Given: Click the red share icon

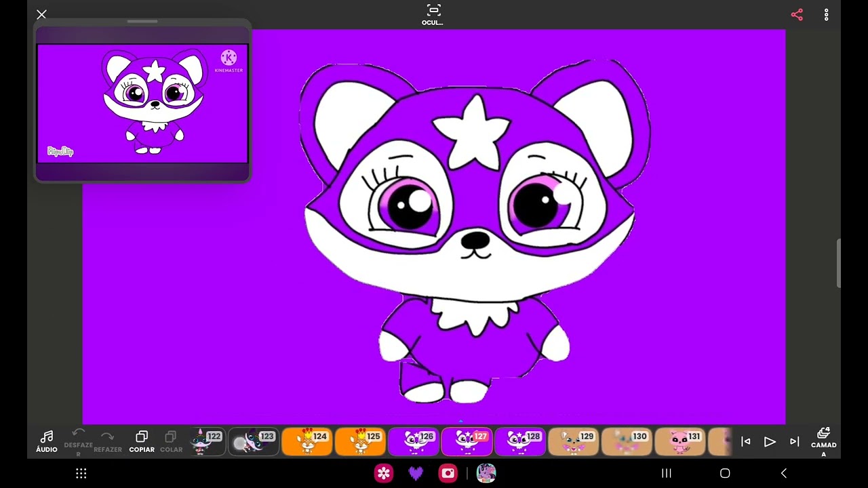Looking at the screenshot, I should coord(797,15).
